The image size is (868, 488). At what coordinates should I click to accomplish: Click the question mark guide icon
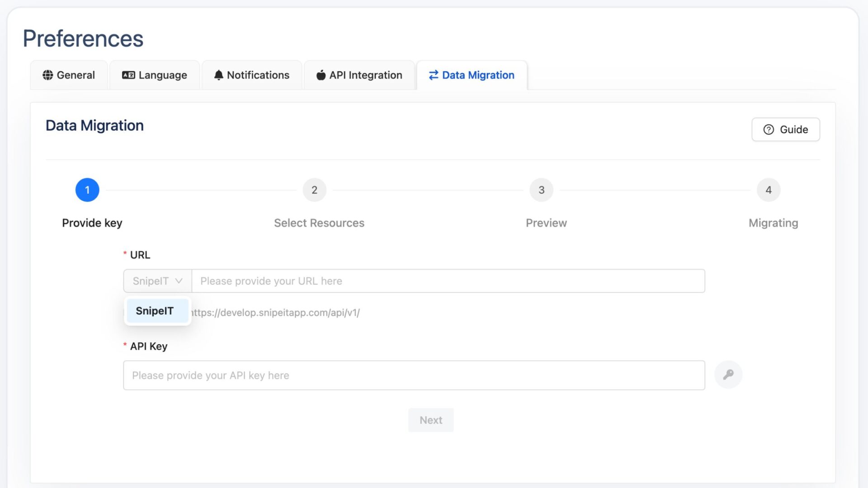(x=769, y=129)
